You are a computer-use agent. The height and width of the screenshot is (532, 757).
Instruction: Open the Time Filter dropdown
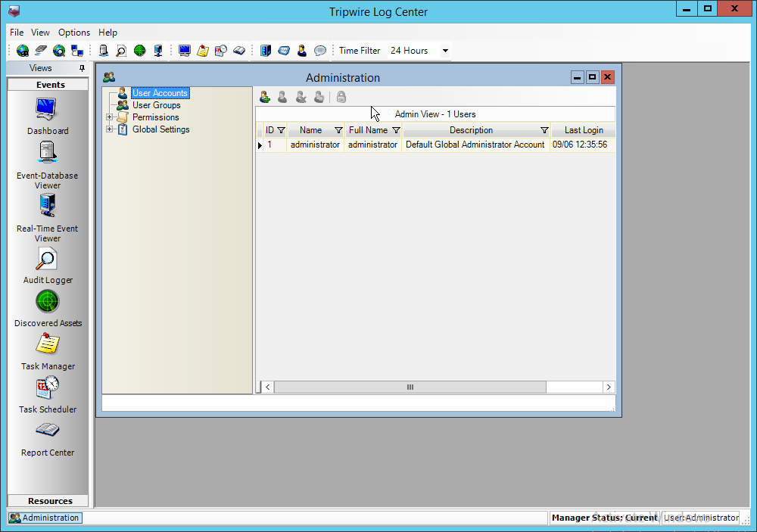[x=445, y=50]
